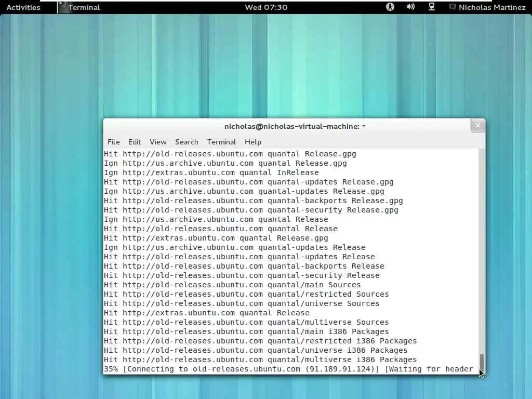The width and height of the screenshot is (532, 399).
Task: Open the volume speaker icon
Action: click(410, 7)
